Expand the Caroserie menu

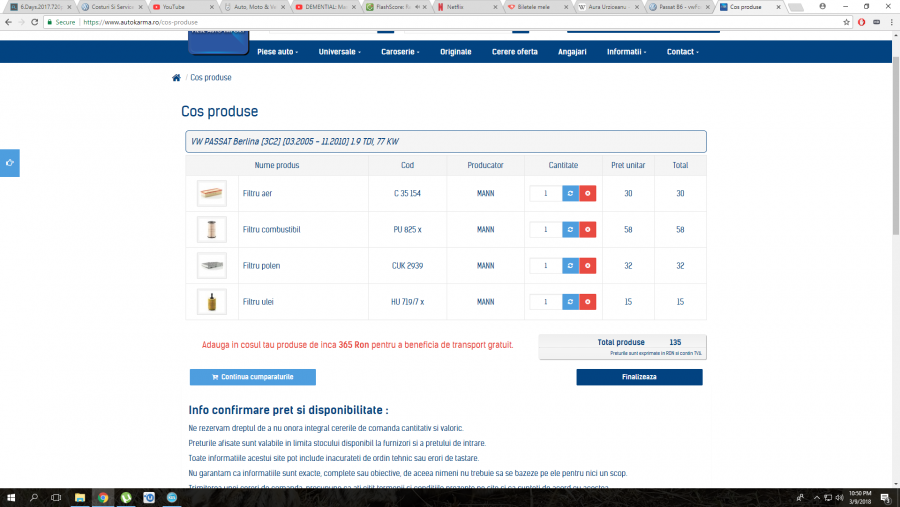tap(400, 52)
